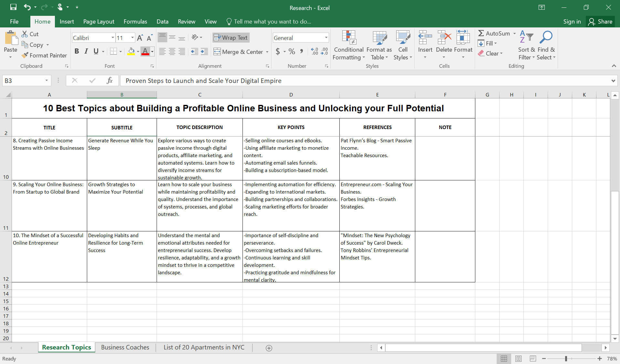Apply the yellow fill color
620x364 pixels.
point(131,51)
